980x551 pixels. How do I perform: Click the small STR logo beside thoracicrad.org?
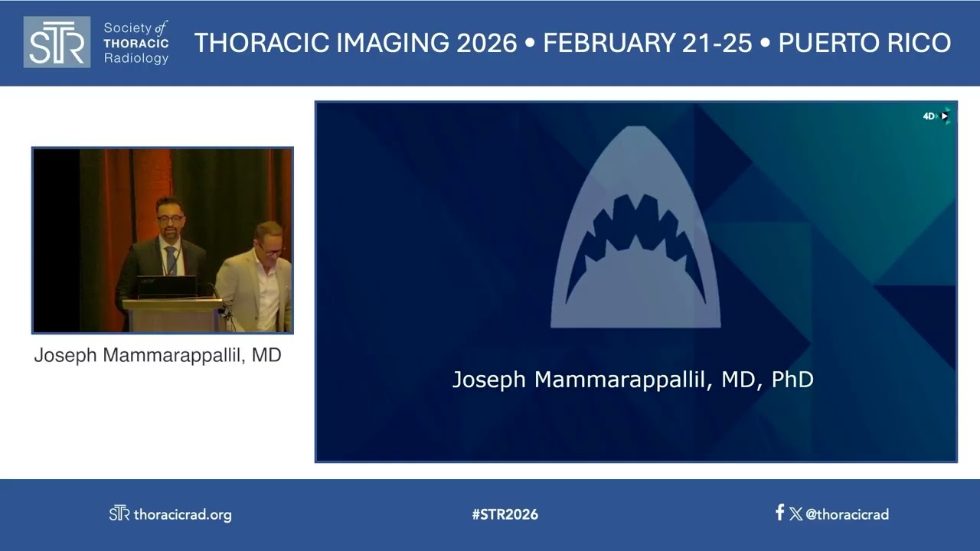point(119,514)
